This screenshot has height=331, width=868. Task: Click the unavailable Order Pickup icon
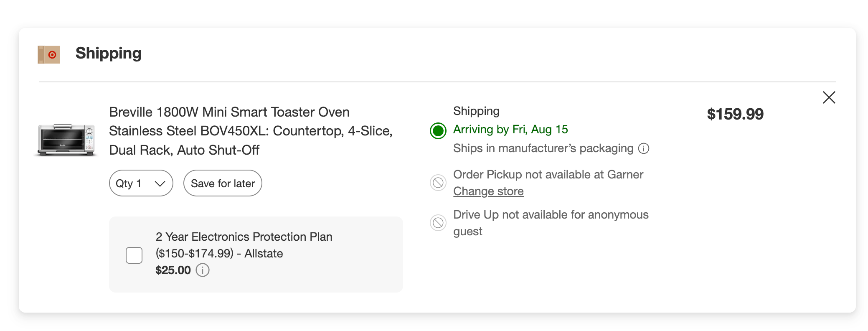coord(438,183)
